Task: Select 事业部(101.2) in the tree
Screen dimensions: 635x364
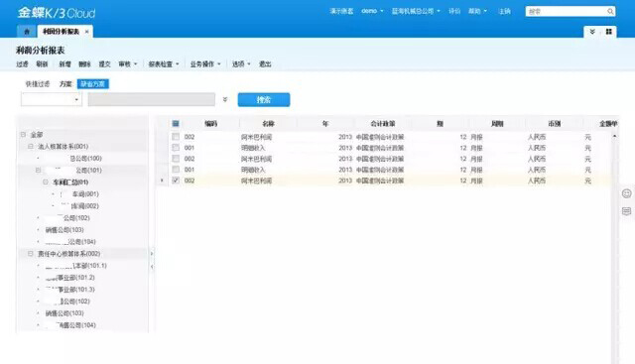Action: [x=76, y=278]
